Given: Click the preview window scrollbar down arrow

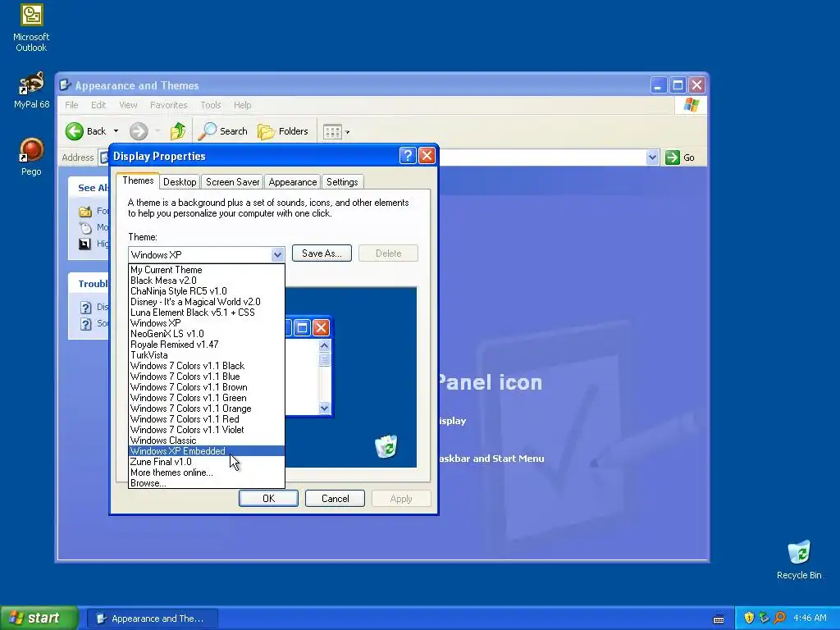Looking at the screenshot, I should click(324, 409).
